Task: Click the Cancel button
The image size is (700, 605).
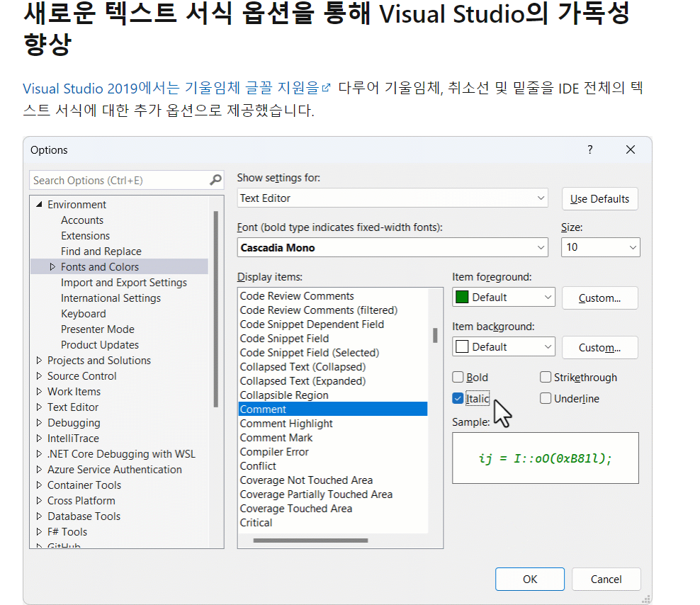Action: [606, 579]
